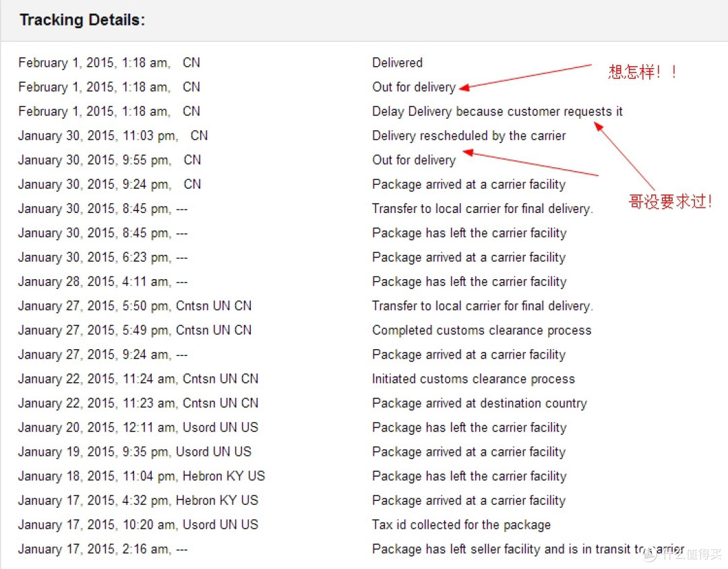Click Package has left seller facility entry
728x569 pixels.
pos(528,549)
